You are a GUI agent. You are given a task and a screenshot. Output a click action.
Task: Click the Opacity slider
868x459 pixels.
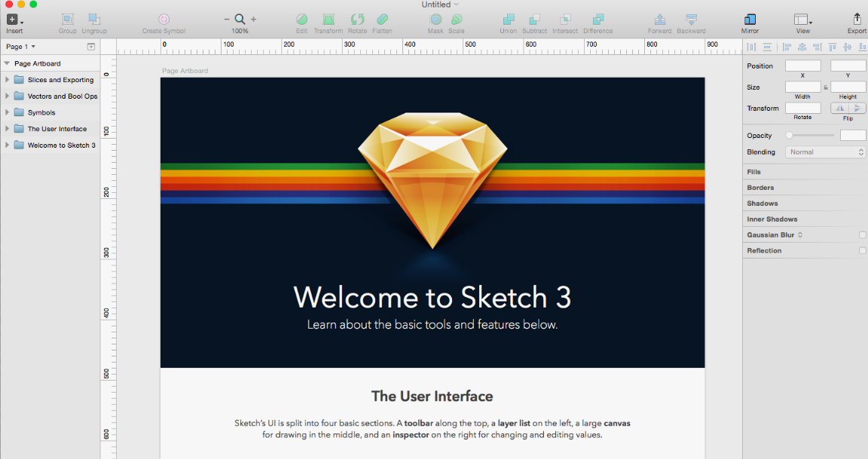811,136
